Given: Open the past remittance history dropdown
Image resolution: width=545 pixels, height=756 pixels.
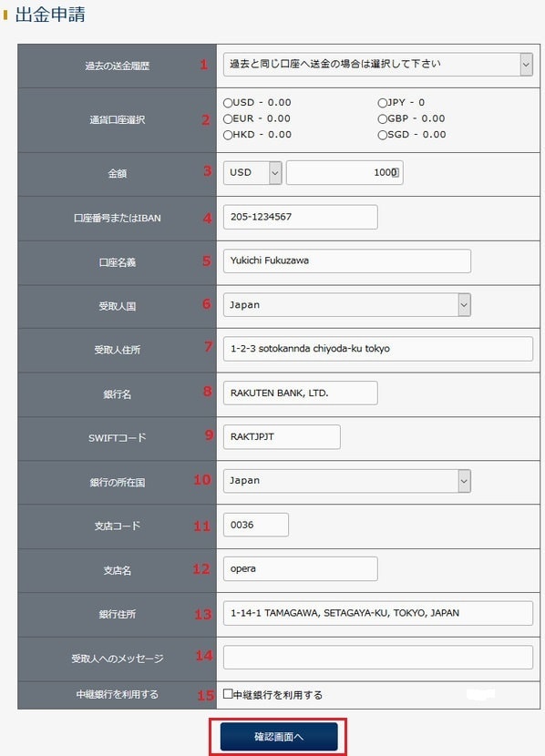Looking at the screenshot, I should coord(377,64).
